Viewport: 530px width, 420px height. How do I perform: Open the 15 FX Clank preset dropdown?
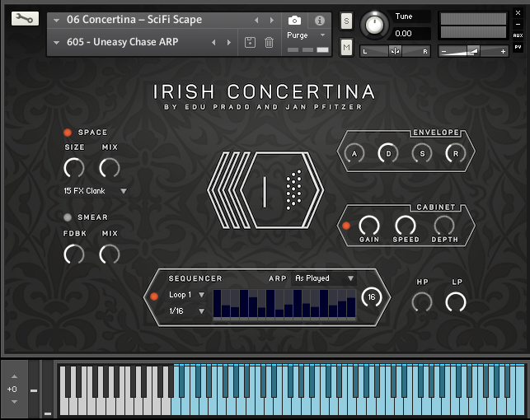(95, 191)
